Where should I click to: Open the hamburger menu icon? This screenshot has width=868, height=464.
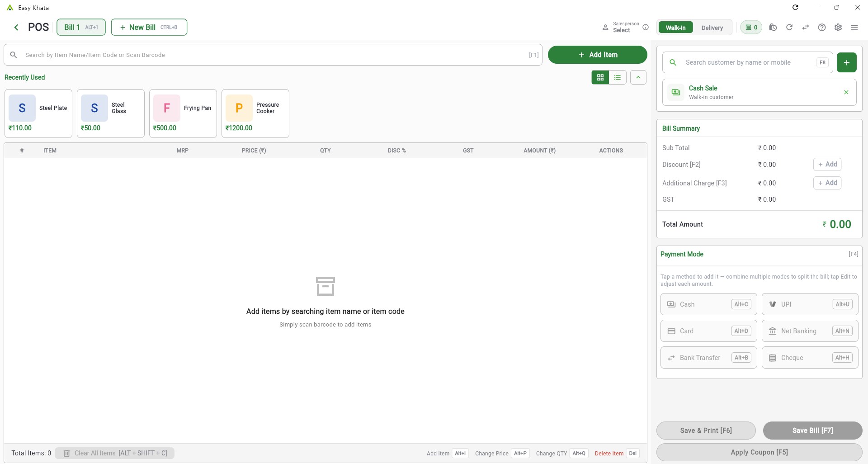(854, 28)
